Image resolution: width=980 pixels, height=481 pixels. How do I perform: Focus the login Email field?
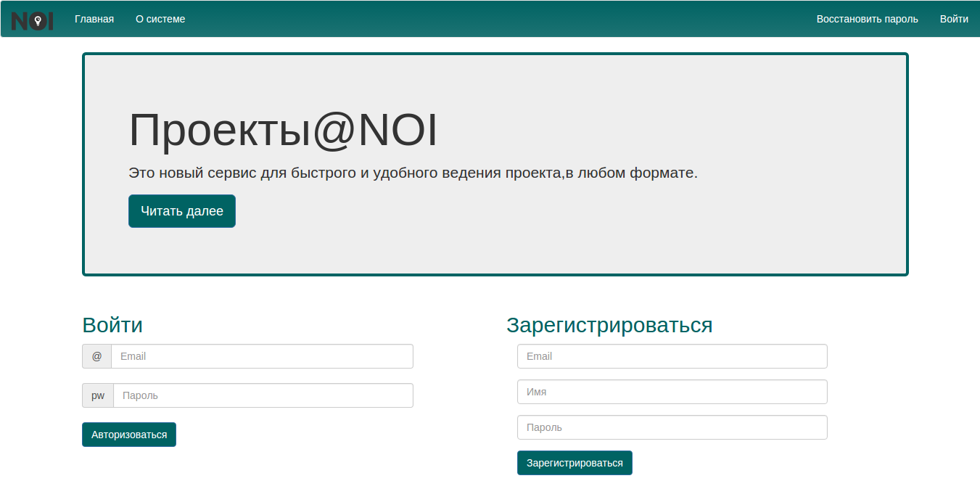pos(262,356)
